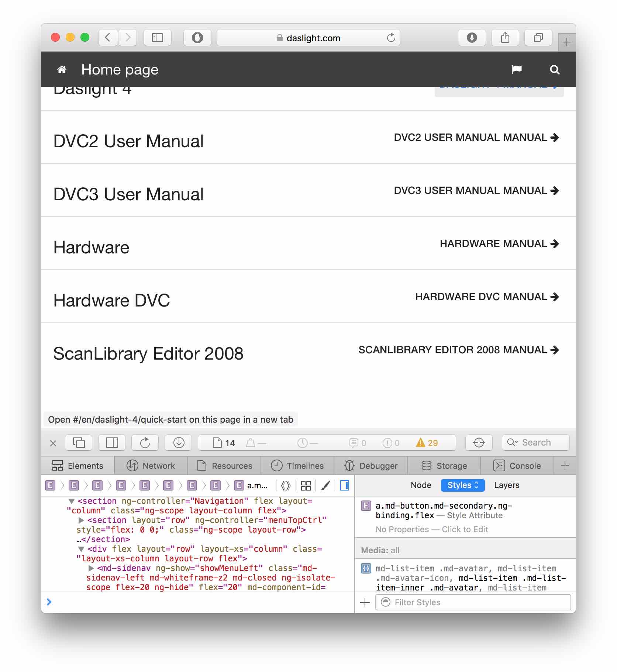This screenshot has width=617, height=672.
Task: Close the Web Inspector panel
Action: (x=53, y=443)
